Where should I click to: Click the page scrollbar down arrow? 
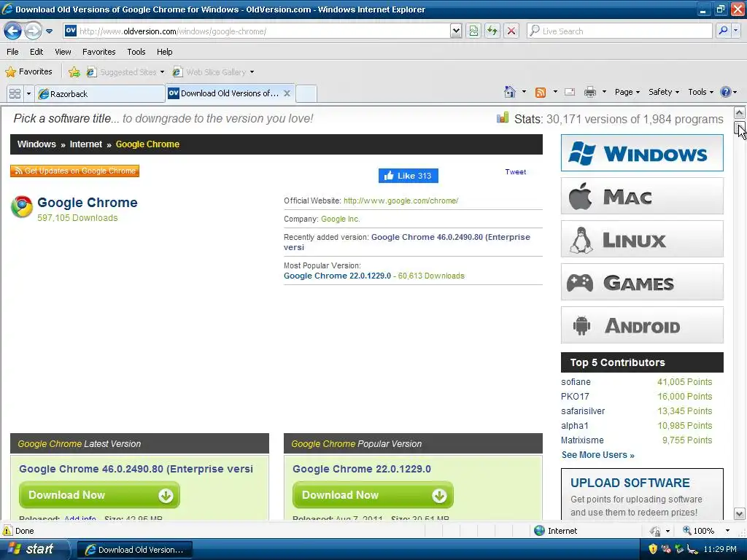(x=740, y=514)
